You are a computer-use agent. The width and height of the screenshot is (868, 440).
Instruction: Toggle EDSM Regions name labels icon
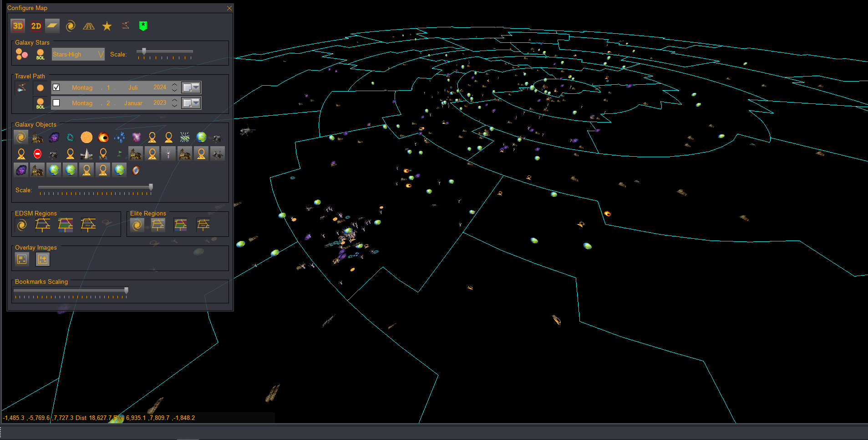[88, 225]
